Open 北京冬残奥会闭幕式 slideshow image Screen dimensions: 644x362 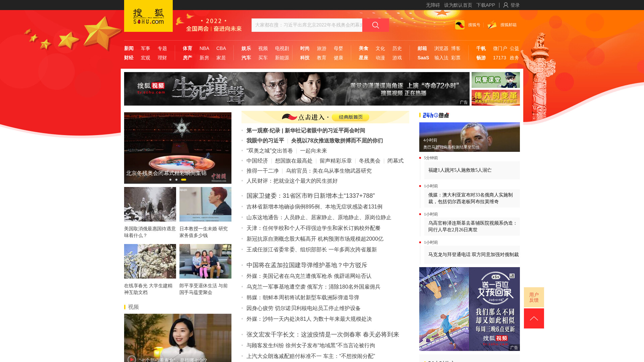pyautogui.click(x=178, y=148)
